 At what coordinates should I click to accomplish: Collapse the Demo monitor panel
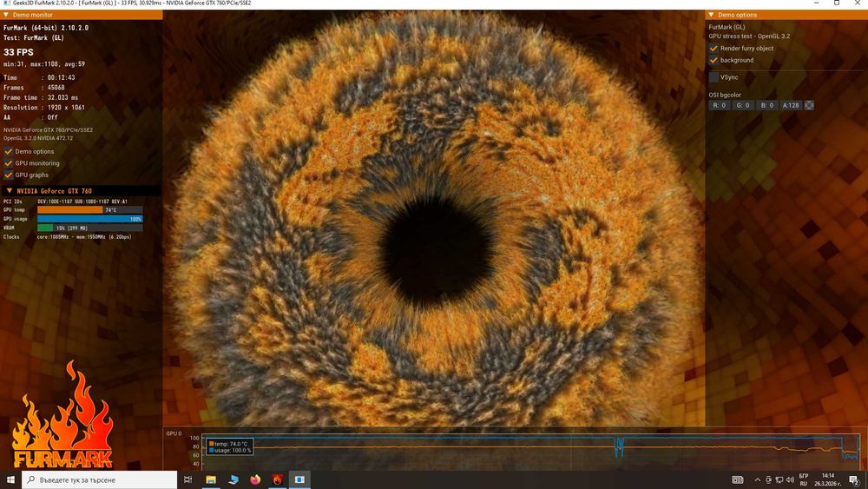tap(6, 15)
